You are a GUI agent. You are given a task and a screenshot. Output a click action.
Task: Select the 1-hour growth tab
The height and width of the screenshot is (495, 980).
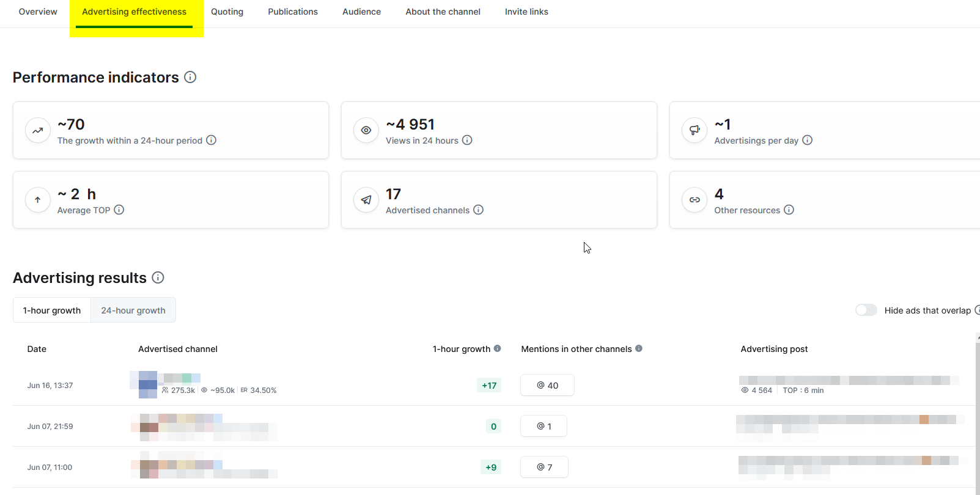pyautogui.click(x=52, y=310)
